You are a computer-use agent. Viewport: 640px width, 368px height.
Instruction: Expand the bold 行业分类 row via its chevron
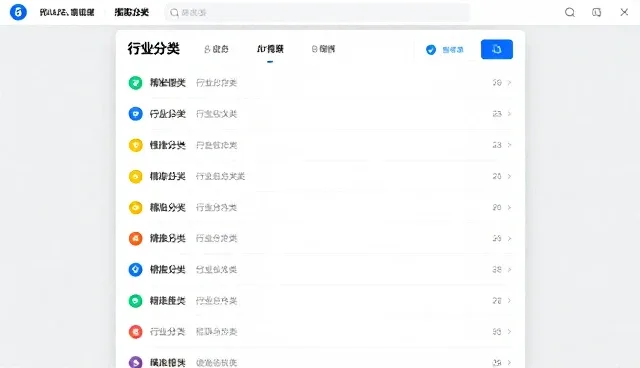point(509,114)
